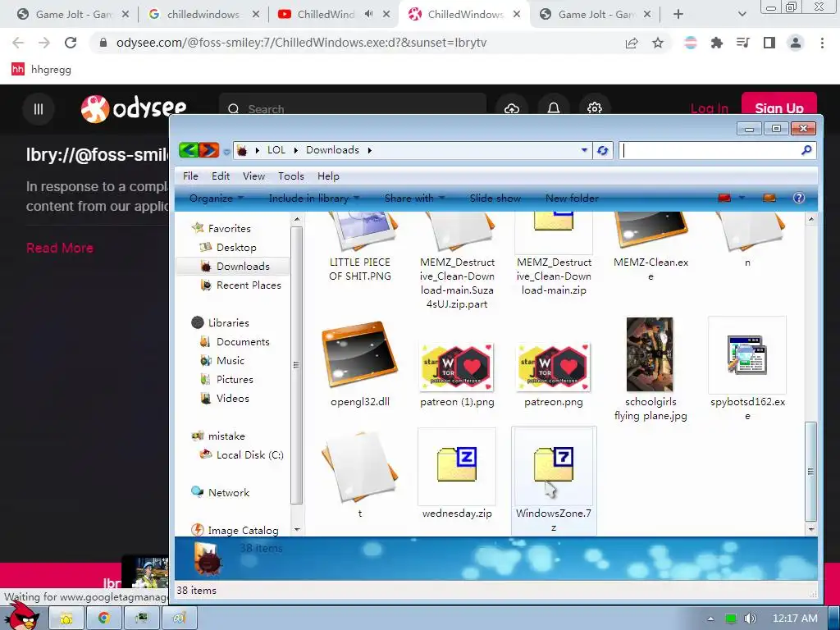Screen dimensions: 840x630
Task: Open Desktop in navigation pane
Action: [x=236, y=248]
